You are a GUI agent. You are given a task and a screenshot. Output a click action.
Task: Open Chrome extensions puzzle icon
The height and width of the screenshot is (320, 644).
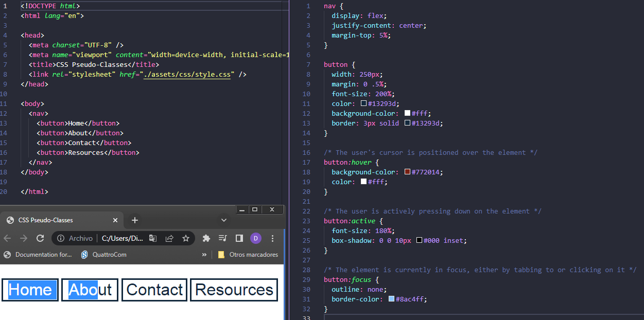(x=206, y=238)
